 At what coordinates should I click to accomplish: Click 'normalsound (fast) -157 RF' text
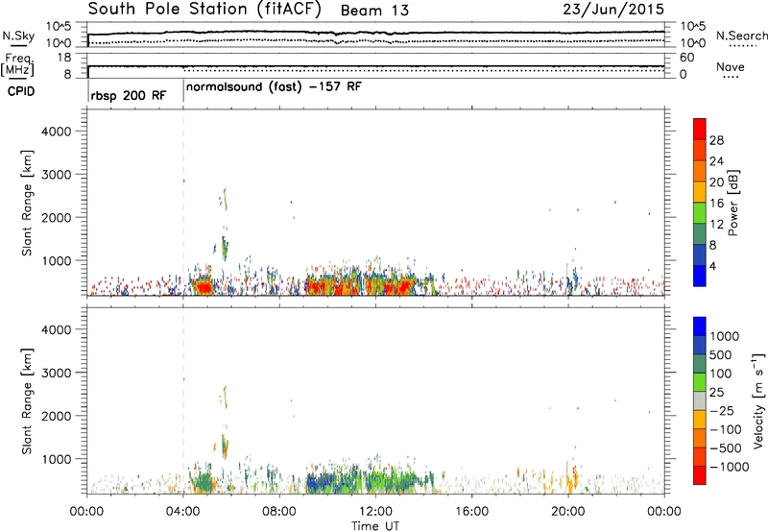pos(274,87)
